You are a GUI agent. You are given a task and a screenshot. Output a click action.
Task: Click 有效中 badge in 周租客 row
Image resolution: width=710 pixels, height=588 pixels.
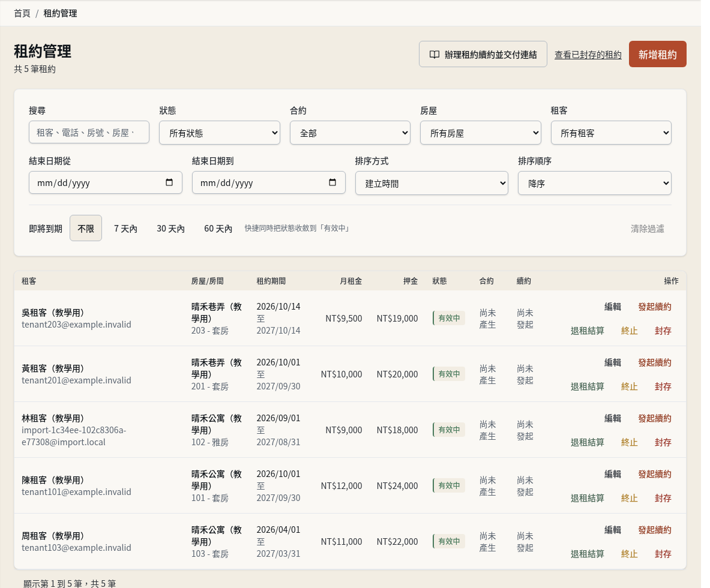tap(449, 541)
